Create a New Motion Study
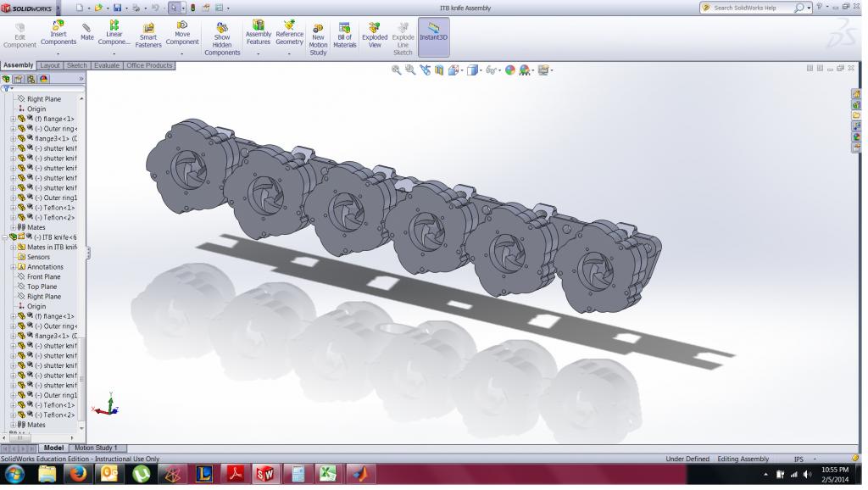The image size is (868, 490). click(x=318, y=39)
